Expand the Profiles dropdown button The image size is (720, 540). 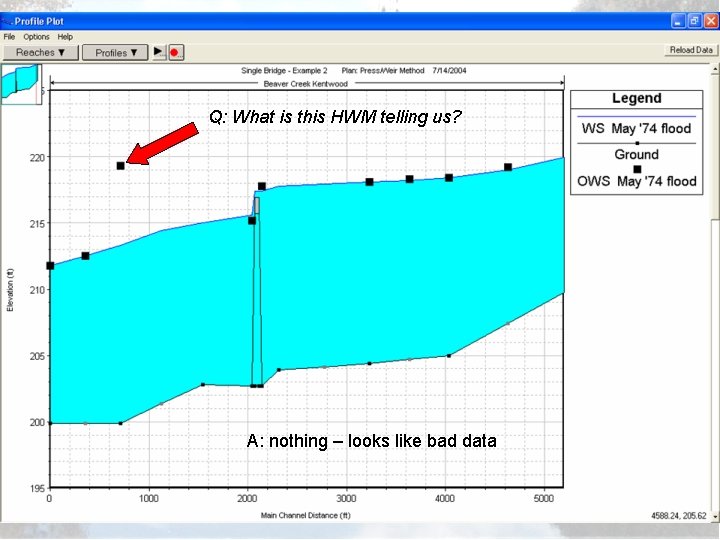[115, 53]
